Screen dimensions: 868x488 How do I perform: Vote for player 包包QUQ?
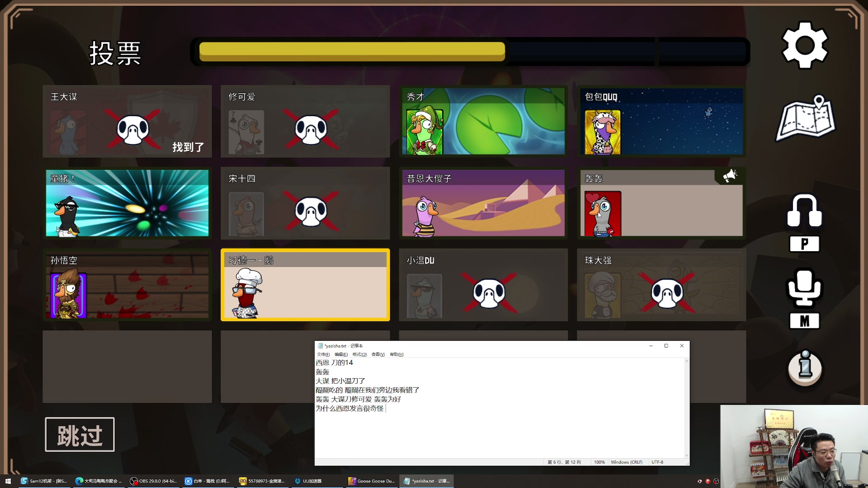[661, 121]
